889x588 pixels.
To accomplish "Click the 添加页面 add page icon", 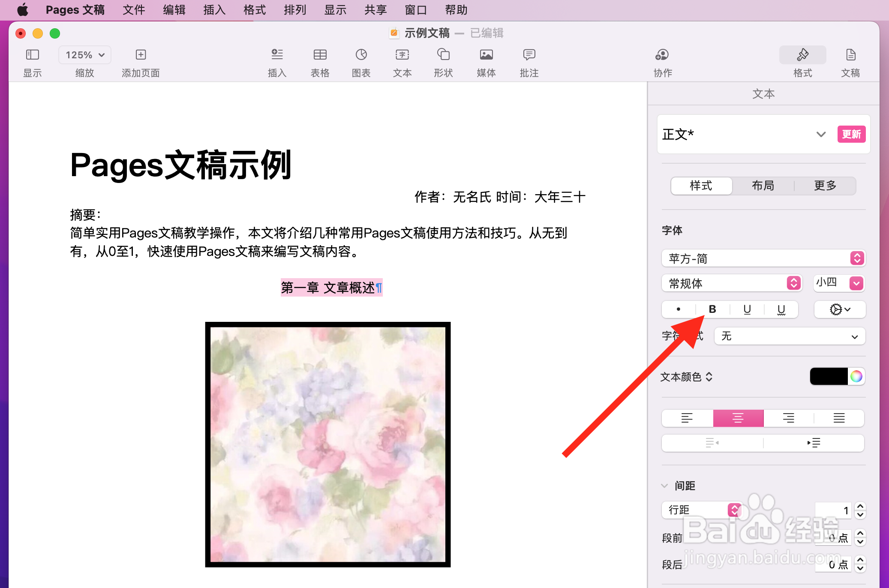I will tap(141, 55).
